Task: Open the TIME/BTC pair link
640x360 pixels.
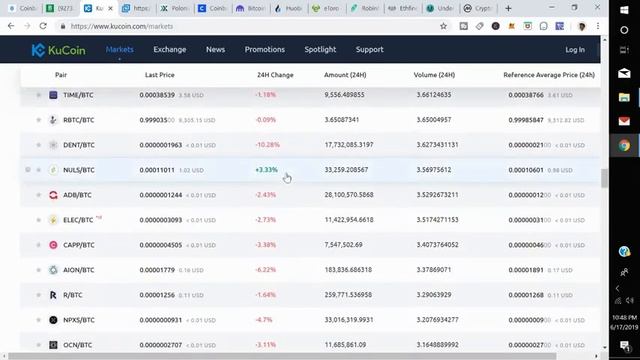Action: [78, 95]
